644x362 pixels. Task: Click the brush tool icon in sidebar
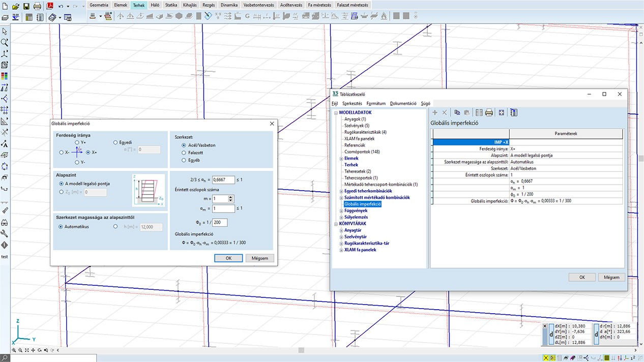(x=5, y=211)
